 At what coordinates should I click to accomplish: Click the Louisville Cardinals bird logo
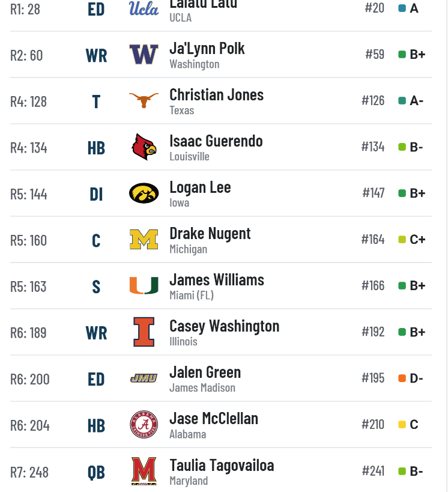[x=144, y=147]
